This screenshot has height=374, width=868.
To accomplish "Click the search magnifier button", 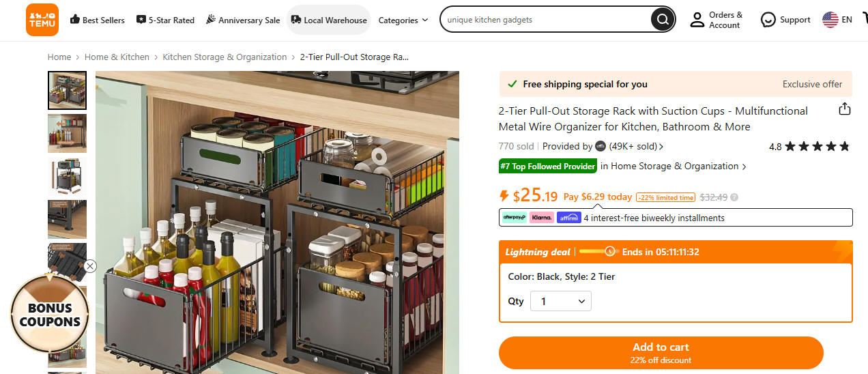I will 661,20.
